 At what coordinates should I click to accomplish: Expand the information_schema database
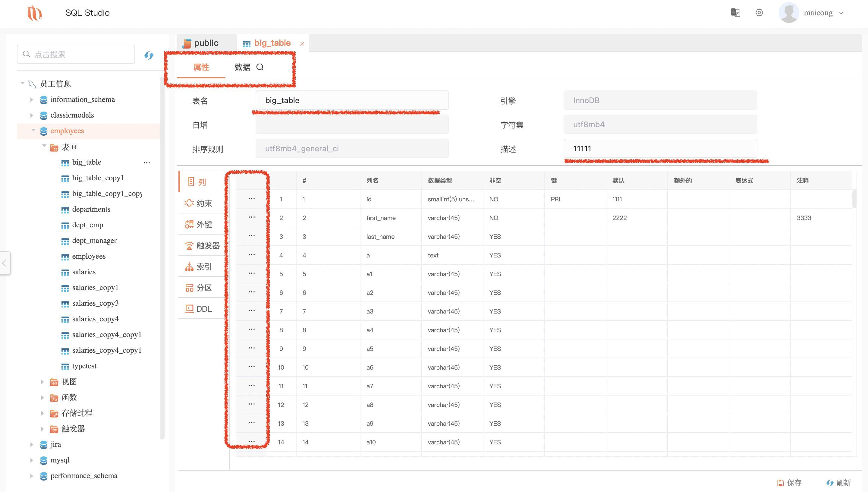coord(31,100)
